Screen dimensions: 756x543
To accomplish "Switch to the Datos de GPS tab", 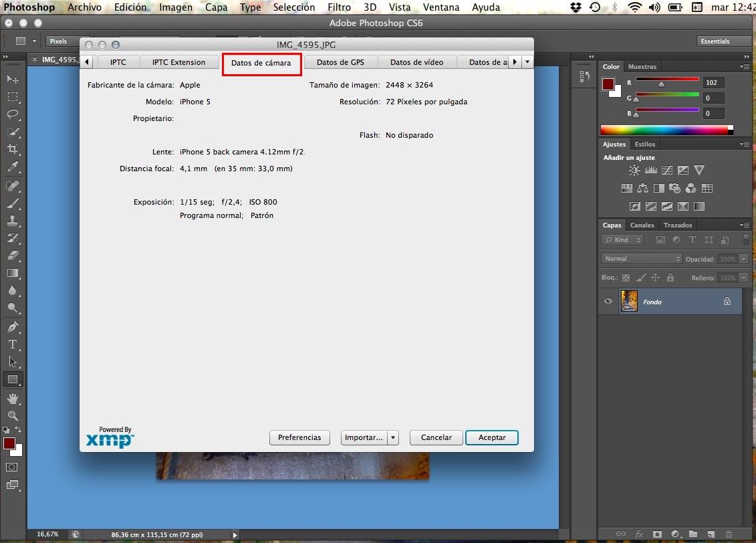I will pos(340,62).
